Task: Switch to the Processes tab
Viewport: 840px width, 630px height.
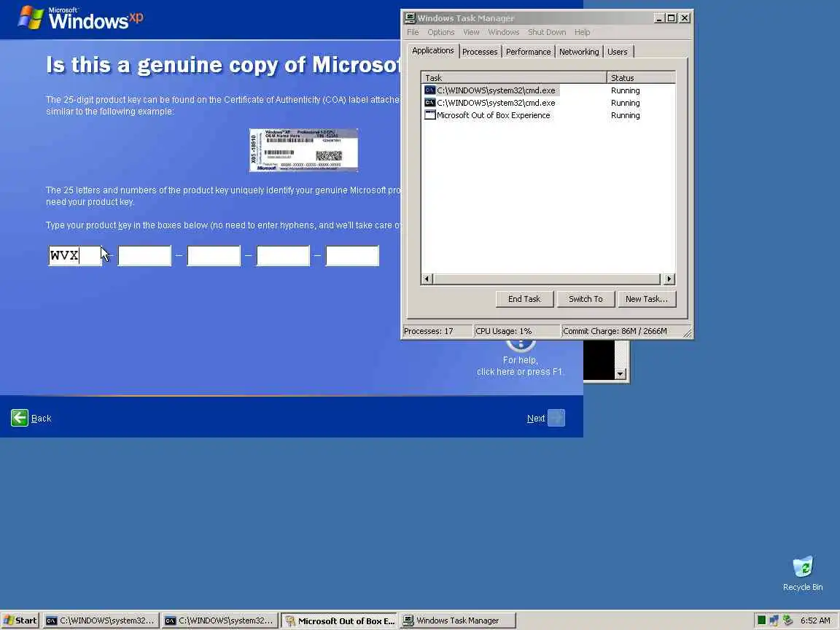Action: [x=480, y=52]
